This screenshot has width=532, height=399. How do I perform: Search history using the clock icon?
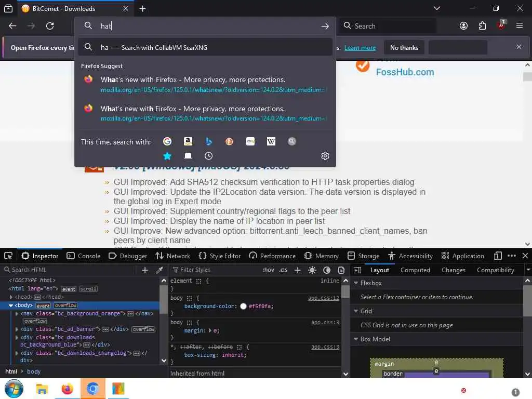point(209,156)
